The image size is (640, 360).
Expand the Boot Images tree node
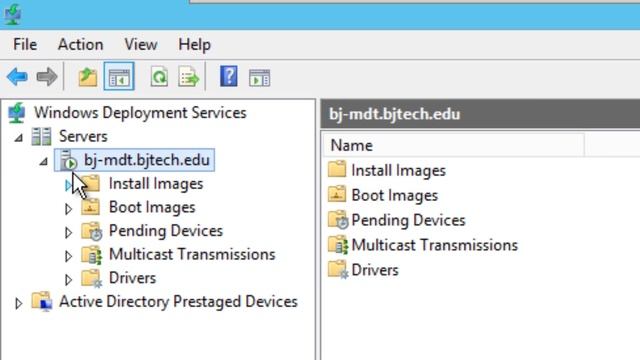pyautogui.click(x=68, y=209)
